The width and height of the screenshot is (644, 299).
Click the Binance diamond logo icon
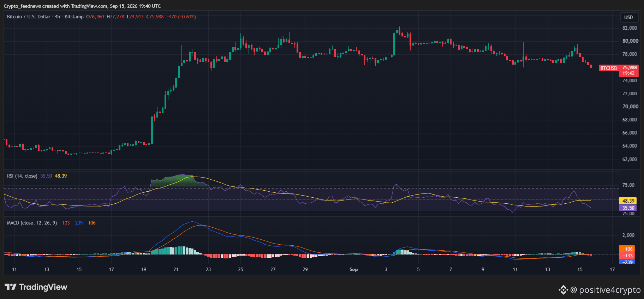pos(563,290)
